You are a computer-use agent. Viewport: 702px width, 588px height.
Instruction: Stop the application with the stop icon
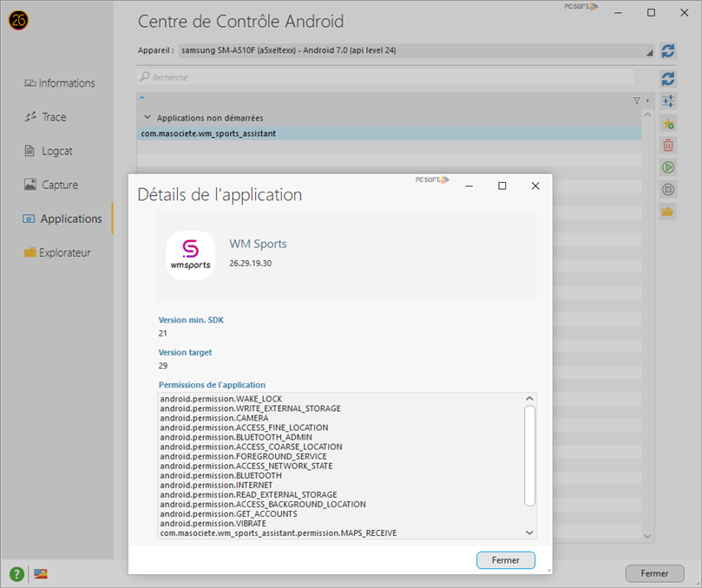[x=667, y=189]
